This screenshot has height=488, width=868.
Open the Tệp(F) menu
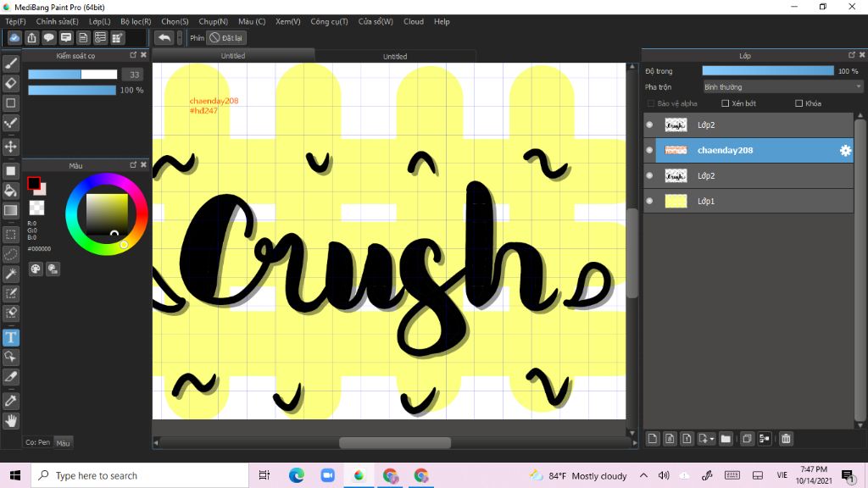(x=15, y=21)
